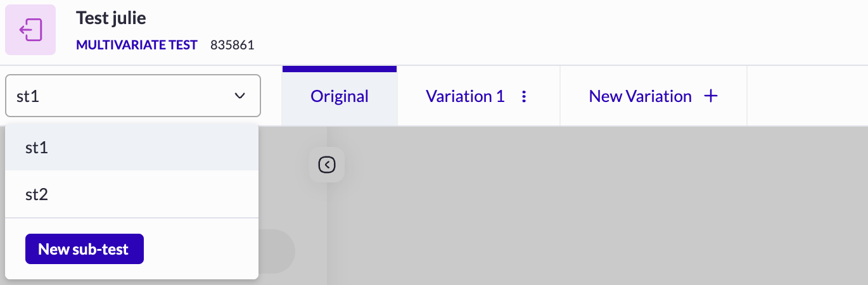Click the empty tab bar space after New Variation
Screen dimensions: 868x285
tap(807, 96)
